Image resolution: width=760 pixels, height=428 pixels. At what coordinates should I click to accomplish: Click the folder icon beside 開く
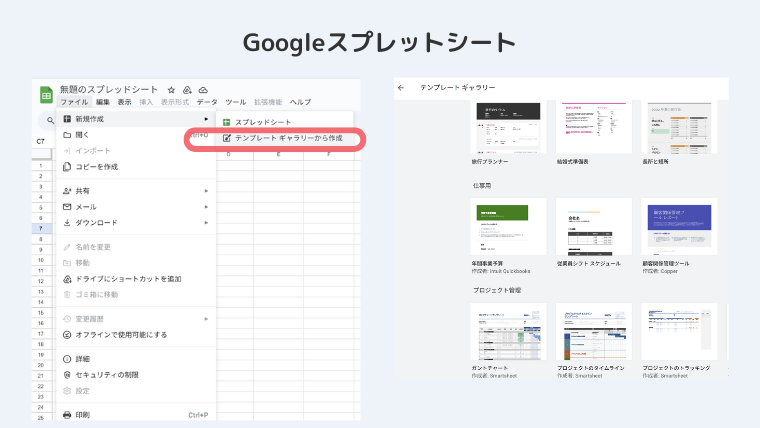(x=67, y=135)
